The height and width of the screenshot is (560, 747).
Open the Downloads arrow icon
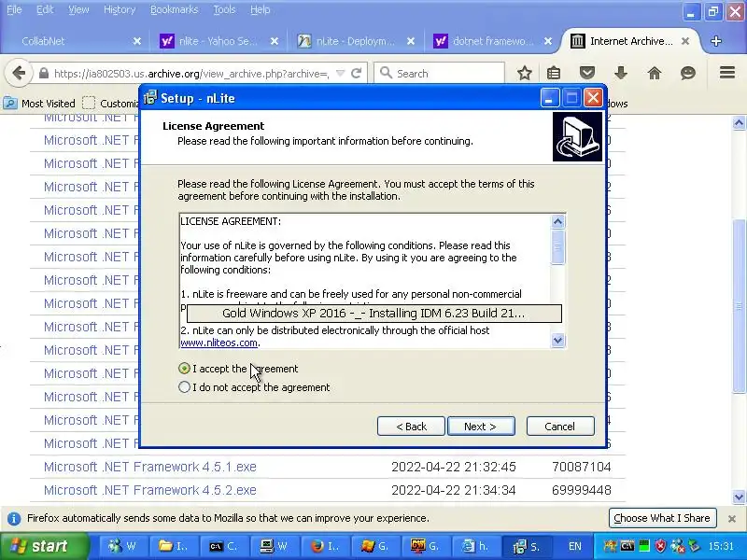(621, 74)
